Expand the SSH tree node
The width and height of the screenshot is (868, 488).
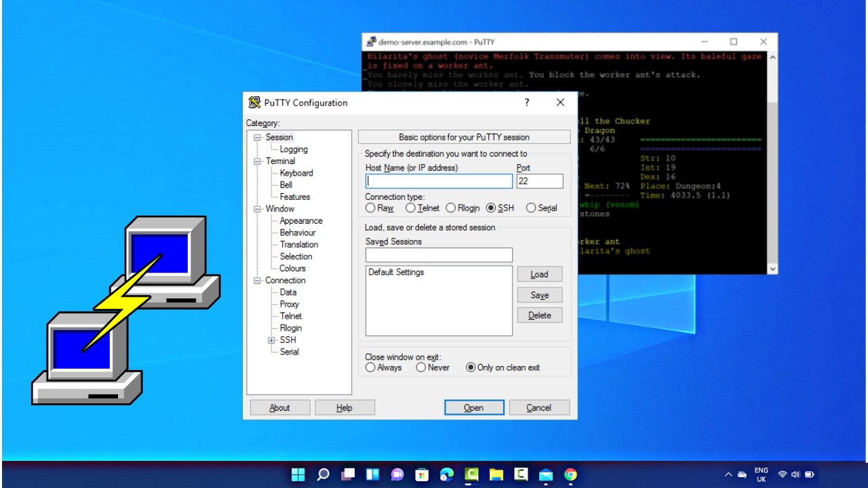pyautogui.click(x=271, y=340)
